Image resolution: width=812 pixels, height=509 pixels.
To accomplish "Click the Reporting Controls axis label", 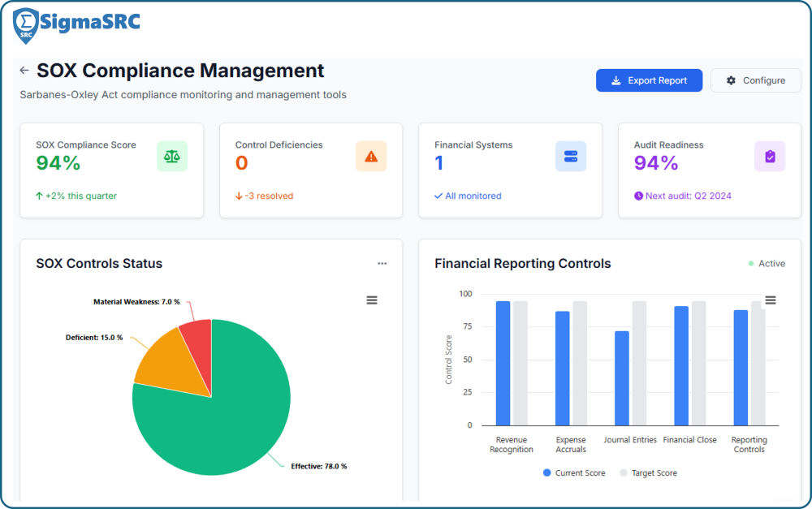I will [x=749, y=445].
